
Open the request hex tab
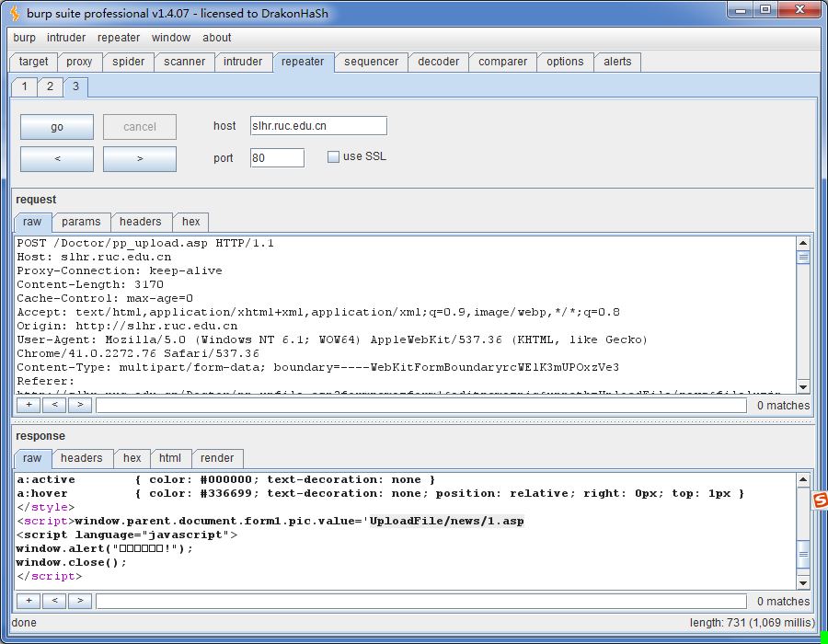(191, 222)
